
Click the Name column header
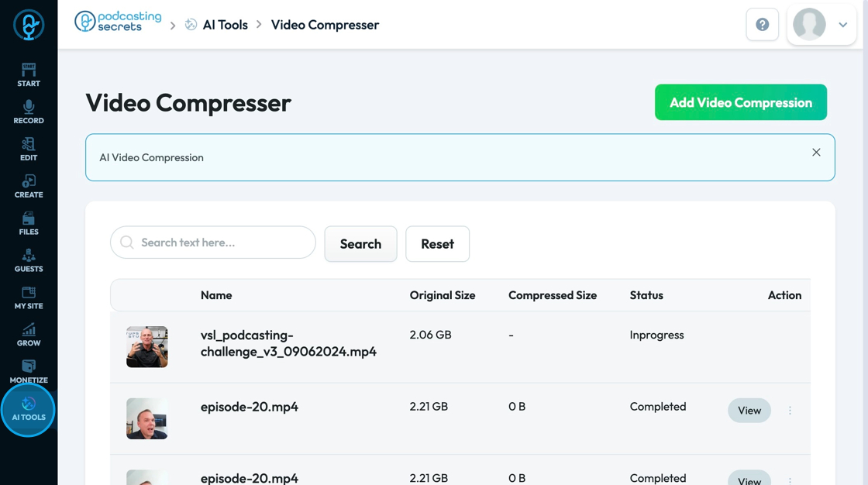pos(216,295)
